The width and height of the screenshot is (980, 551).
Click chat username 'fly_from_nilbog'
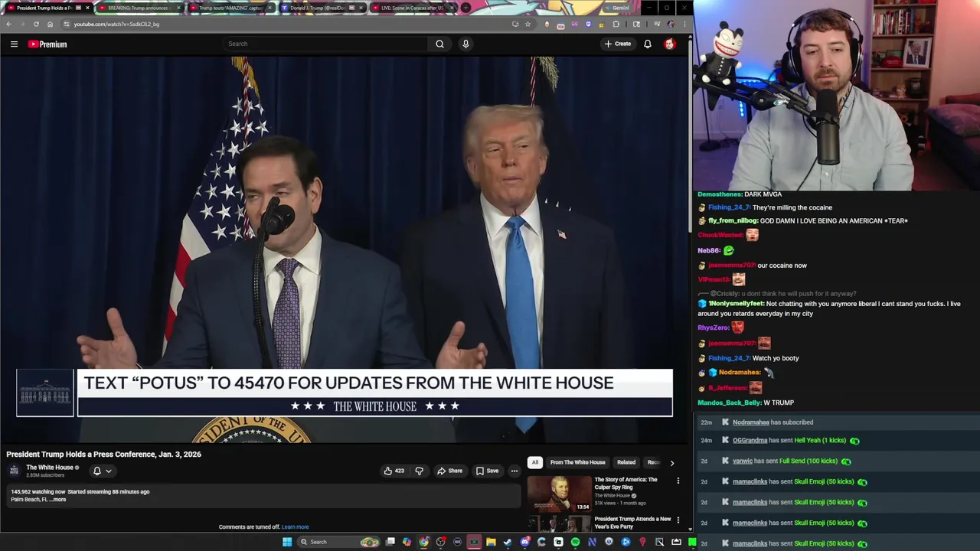pos(733,221)
